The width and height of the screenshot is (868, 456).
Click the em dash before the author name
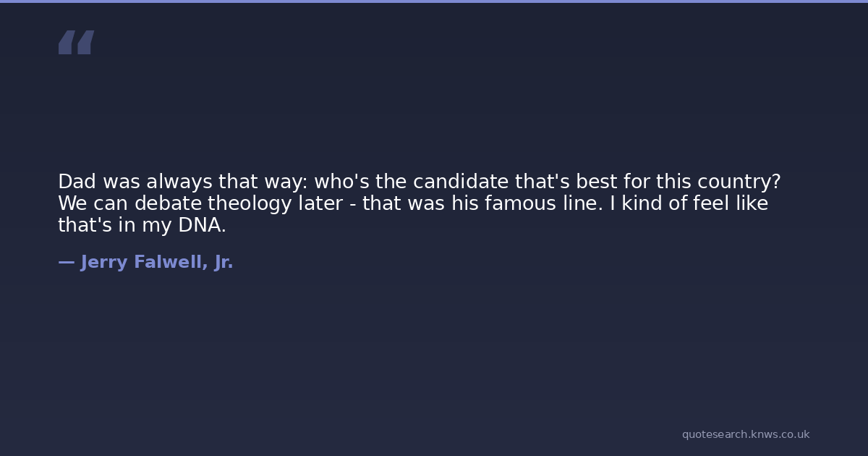point(66,263)
